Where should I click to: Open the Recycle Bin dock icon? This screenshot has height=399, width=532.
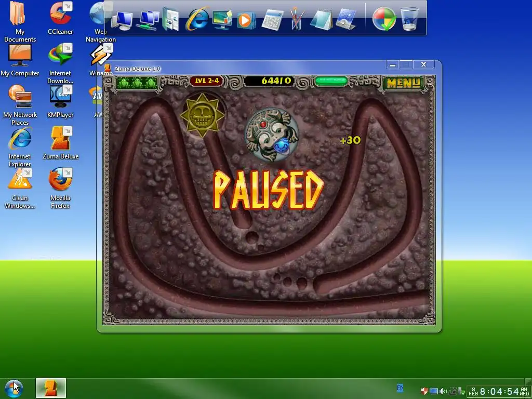click(x=409, y=19)
